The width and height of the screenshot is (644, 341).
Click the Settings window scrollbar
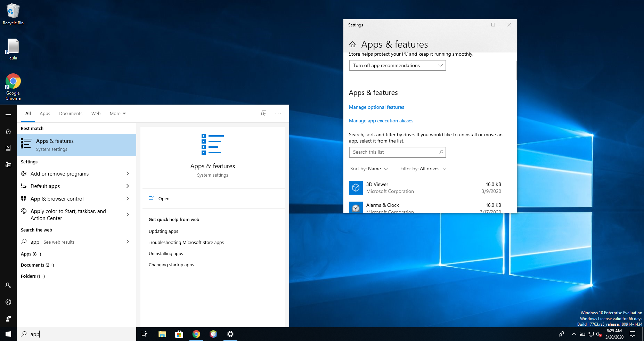(516, 71)
